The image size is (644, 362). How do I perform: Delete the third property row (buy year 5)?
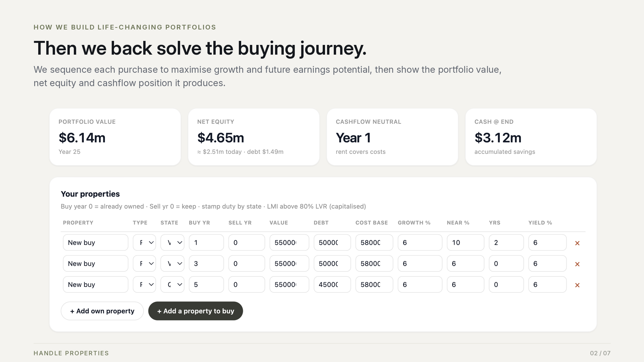577,285
